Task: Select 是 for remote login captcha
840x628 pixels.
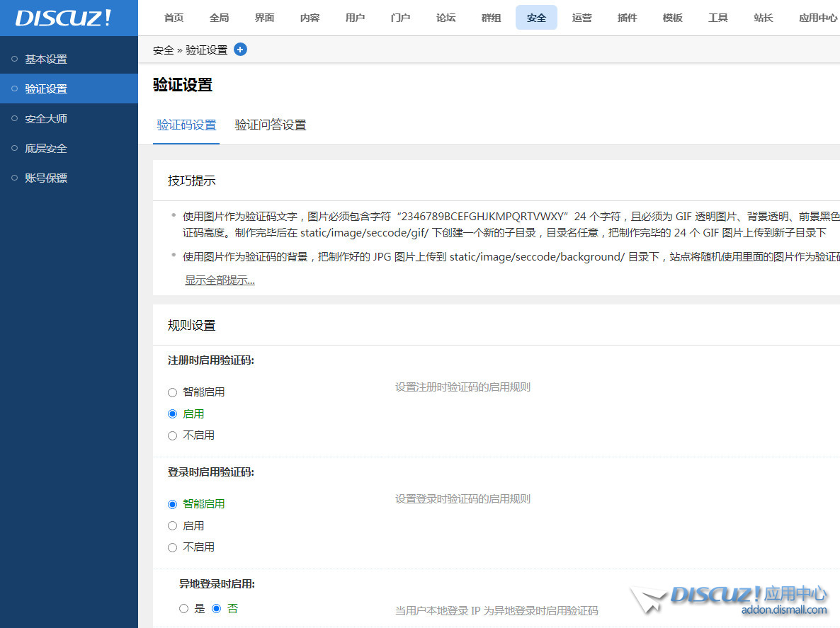Action: point(182,608)
